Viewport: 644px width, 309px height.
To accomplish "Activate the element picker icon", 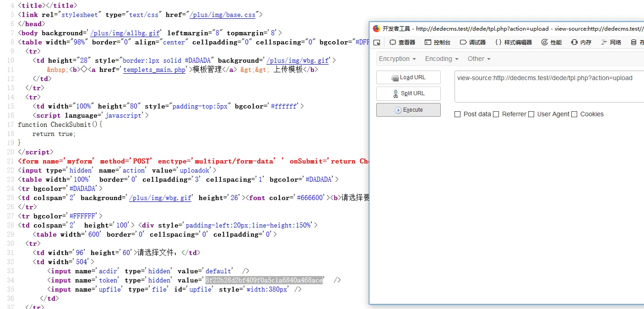I will coord(377,43).
